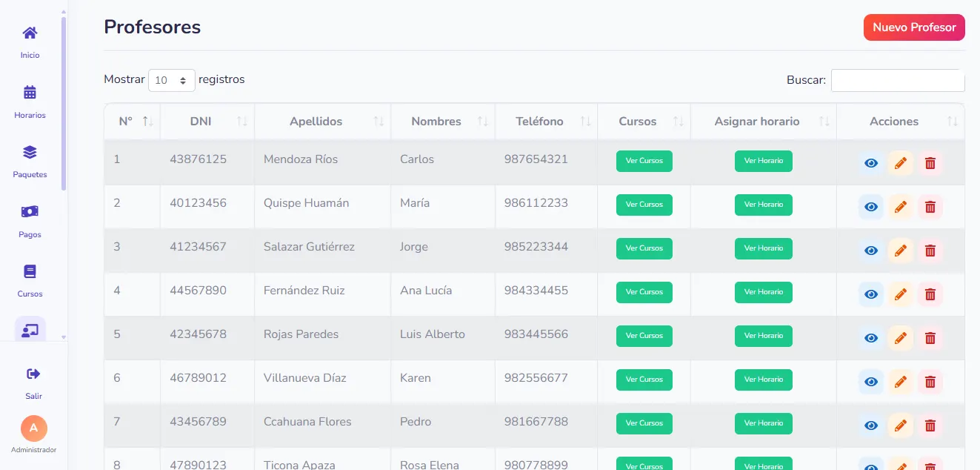Click the sidebar vertical scrollbar

(x=64, y=104)
